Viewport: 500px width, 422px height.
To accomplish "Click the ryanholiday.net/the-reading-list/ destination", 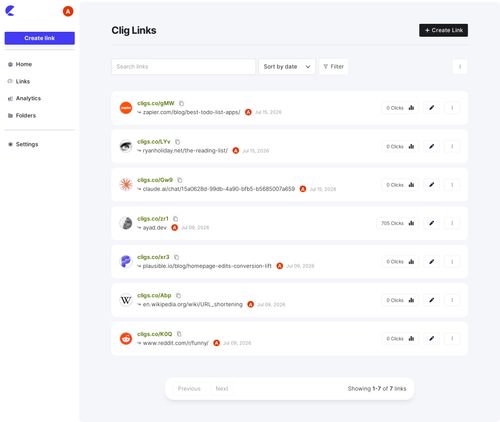I will pyautogui.click(x=185, y=151).
